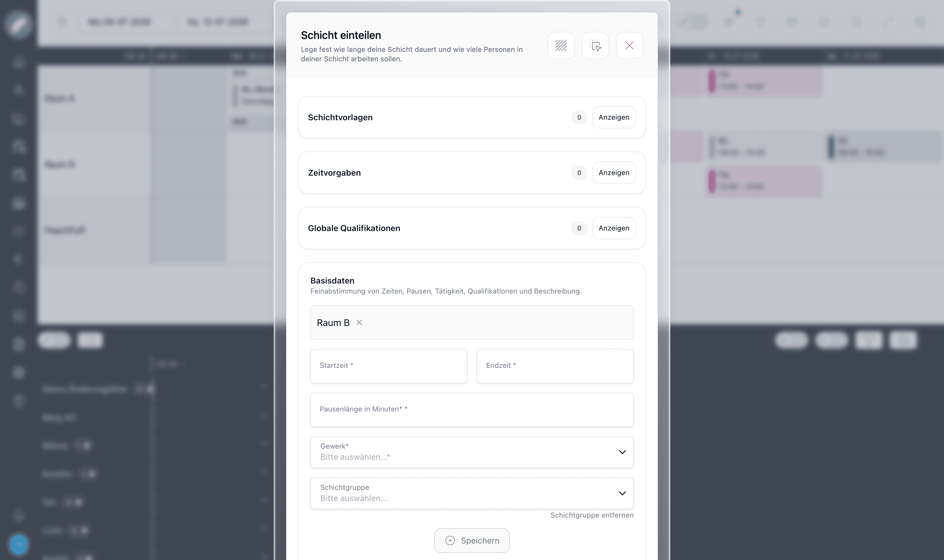
Task: Click the Startzeit input field
Action: tap(389, 366)
